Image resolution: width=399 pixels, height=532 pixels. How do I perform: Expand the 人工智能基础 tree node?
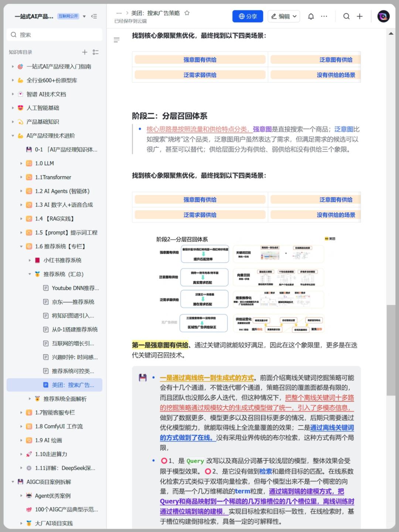[x=13, y=108]
